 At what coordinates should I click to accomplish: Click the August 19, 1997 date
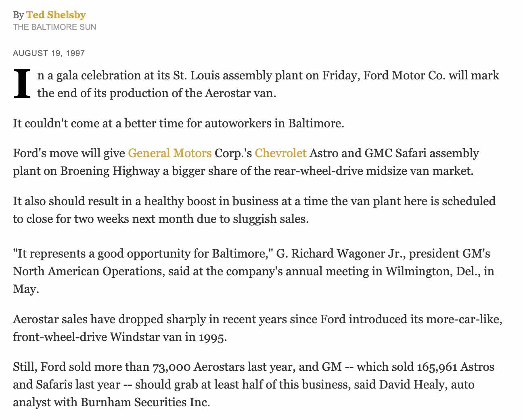49,53
